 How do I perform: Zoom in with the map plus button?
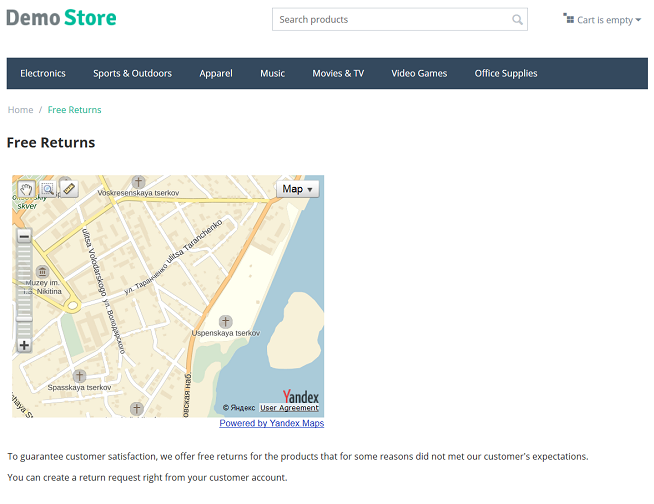(x=24, y=345)
